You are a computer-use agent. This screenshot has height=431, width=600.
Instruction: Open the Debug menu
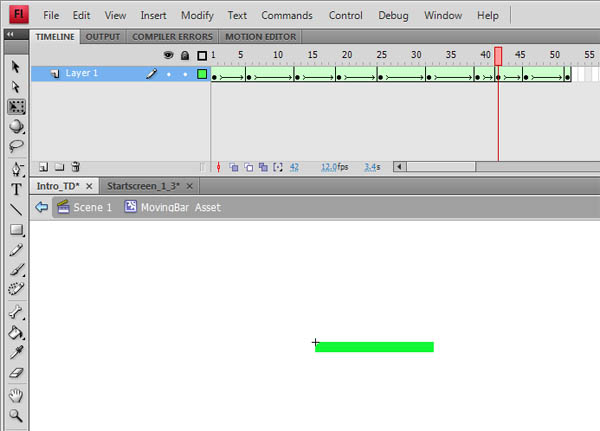pos(393,15)
